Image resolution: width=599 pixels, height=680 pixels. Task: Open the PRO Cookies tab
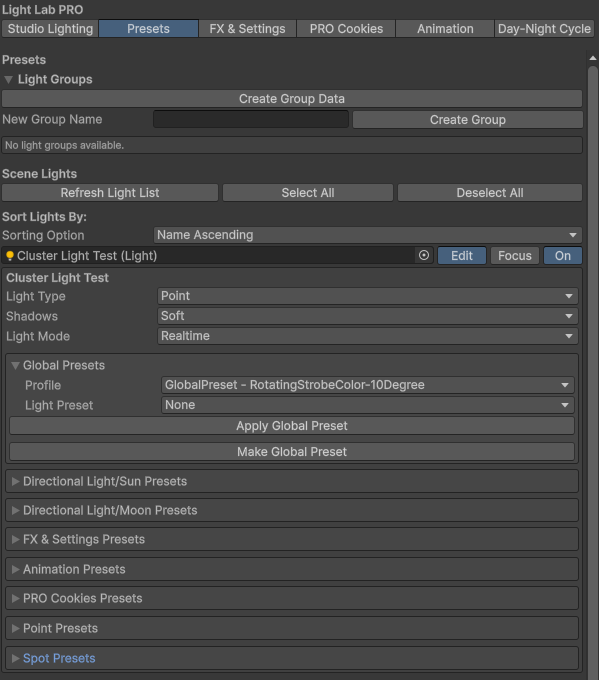coord(346,29)
